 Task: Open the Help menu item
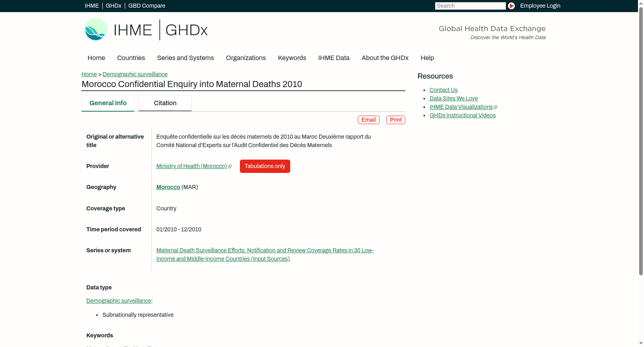(x=427, y=58)
